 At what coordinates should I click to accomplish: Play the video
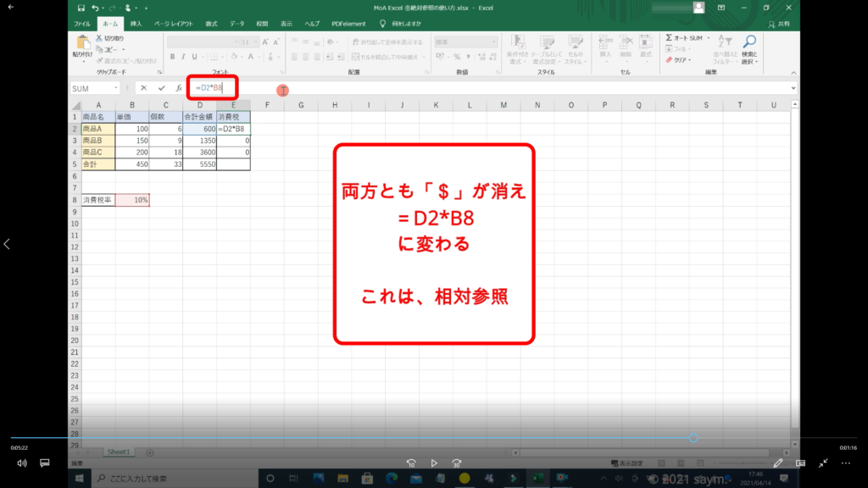(434, 463)
